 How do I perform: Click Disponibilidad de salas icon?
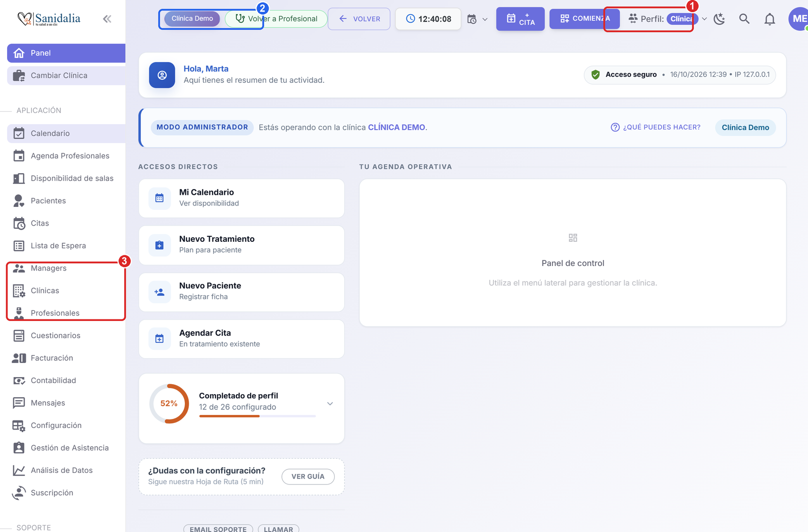pos(19,178)
